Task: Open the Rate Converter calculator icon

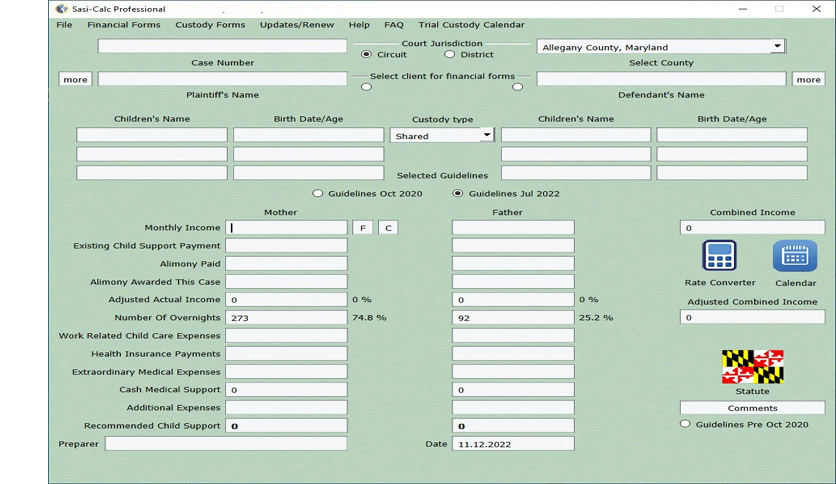Action: pyautogui.click(x=719, y=256)
